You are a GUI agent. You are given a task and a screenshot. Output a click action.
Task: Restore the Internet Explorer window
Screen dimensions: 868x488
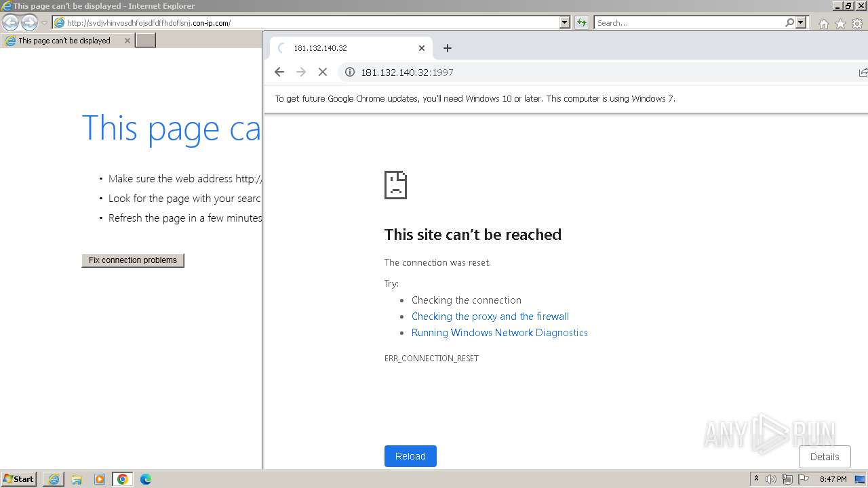(x=848, y=5)
